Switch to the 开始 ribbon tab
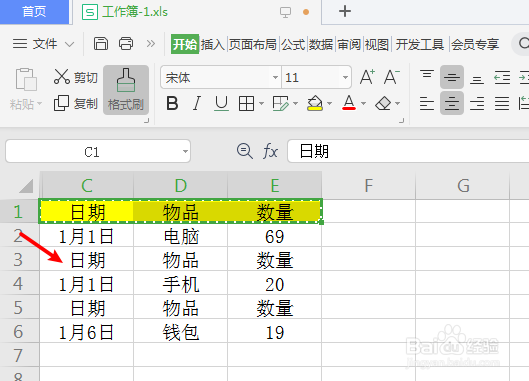The width and height of the screenshot is (529, 381). 185,44
